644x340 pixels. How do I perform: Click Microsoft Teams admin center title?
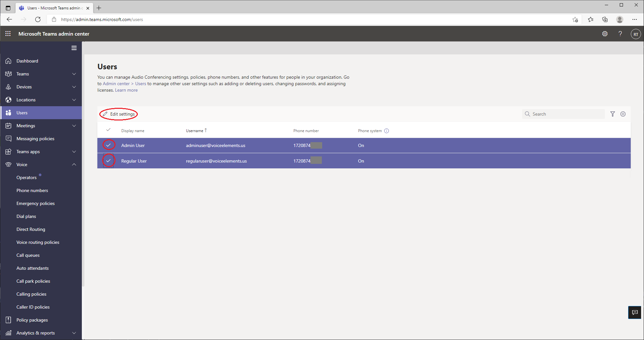point(54,34)
